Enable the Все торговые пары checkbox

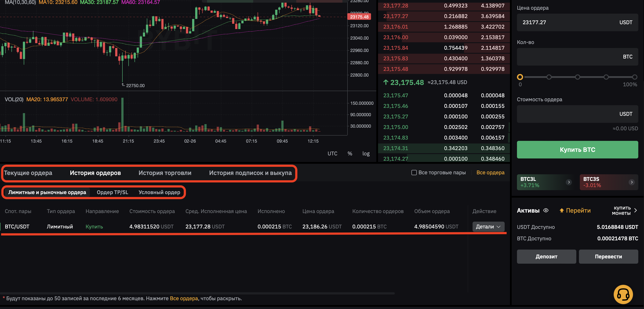[x=414, y=173]
